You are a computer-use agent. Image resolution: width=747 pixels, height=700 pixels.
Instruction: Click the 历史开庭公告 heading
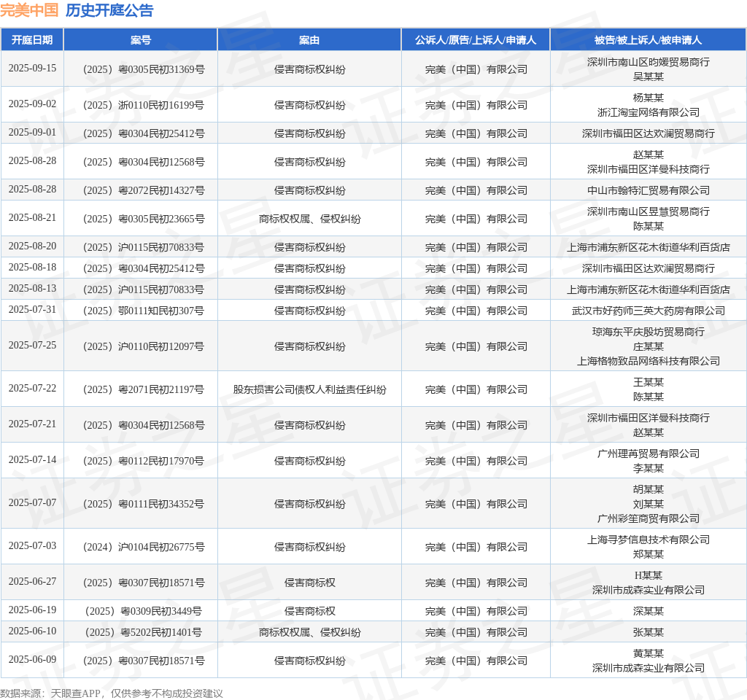(109, 10)
